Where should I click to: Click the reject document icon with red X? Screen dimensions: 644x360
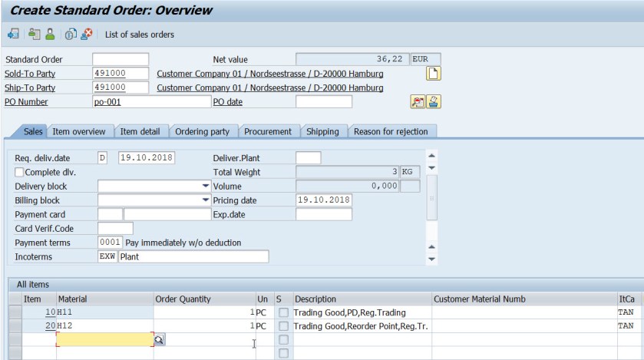[x=87, y=35]
